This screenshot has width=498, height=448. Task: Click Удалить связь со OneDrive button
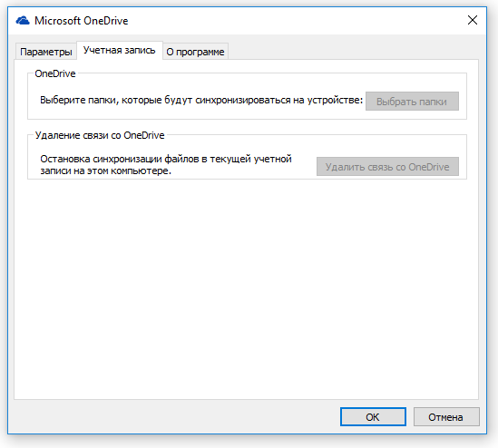(x=387, y=166)
